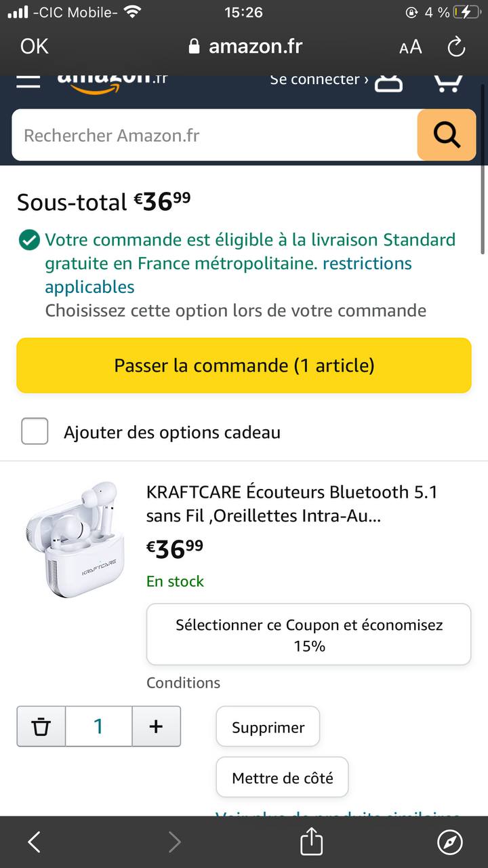Tap the share icon in bottom bar
Viewport: 488px width, 868px height.
coord(311,842)
